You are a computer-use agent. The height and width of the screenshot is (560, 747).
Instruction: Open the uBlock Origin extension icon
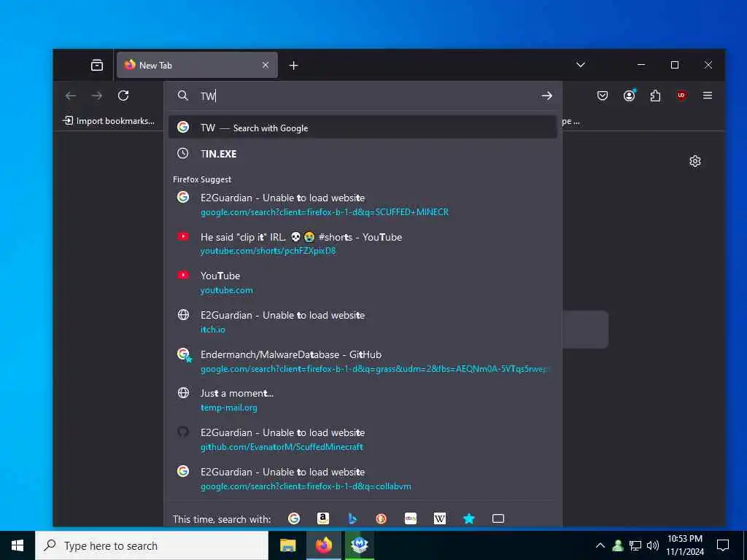(681, 96)
